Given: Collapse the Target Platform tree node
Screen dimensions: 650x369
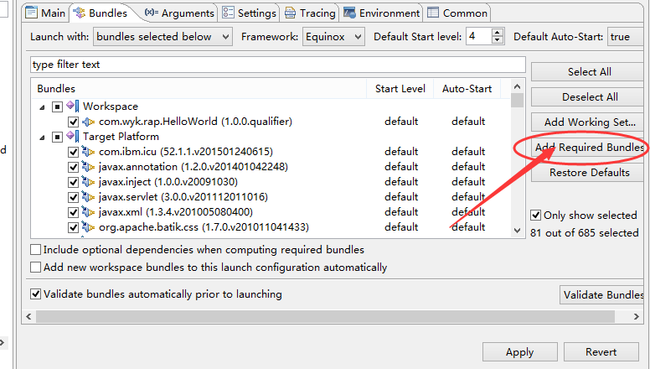Looking at the screenshot, I should 42,137.
